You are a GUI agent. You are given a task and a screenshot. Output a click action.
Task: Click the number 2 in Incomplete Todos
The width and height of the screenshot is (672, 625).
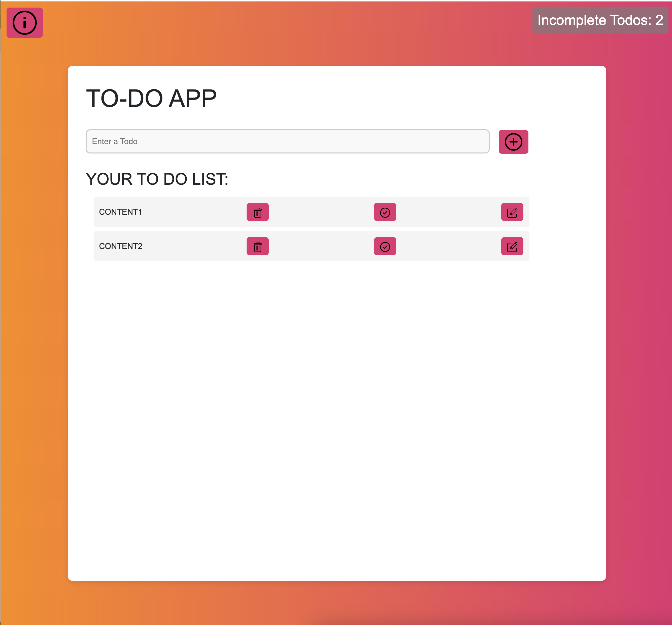click(659, 20)
